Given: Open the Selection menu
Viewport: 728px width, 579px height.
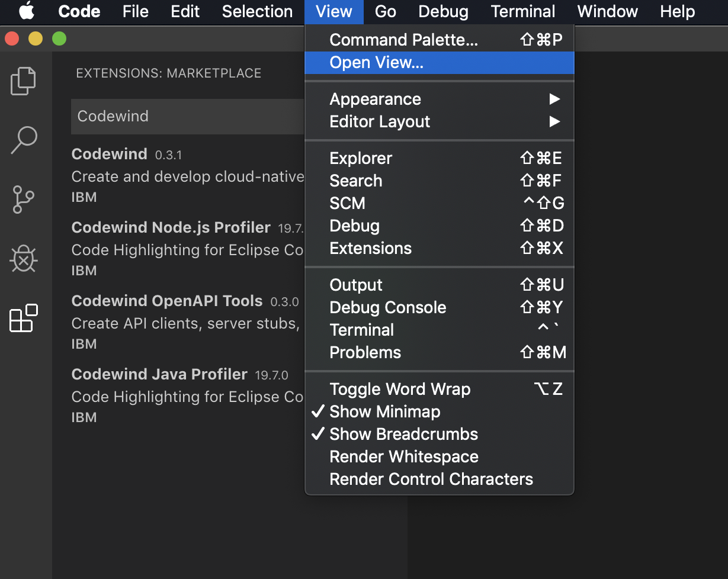Looking at the screenshot, I should (257, 11).
